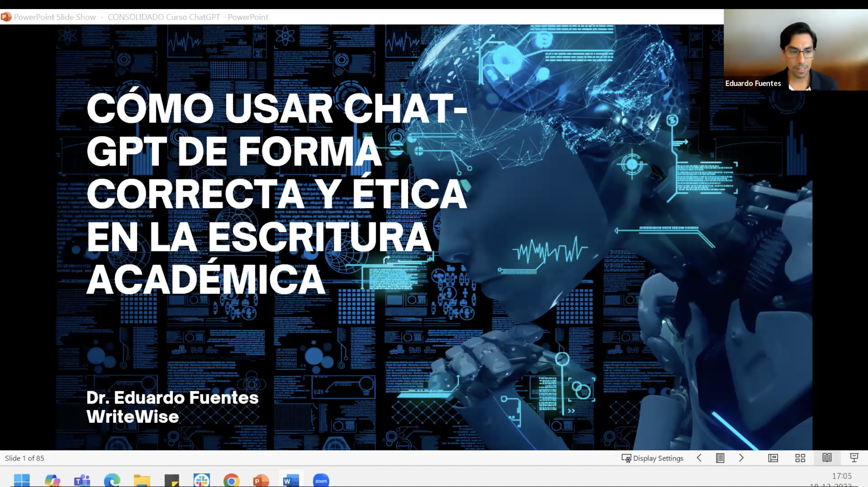Switch to Zoom app in taskbar
868x487 pixels.
(x=321, y=480)
